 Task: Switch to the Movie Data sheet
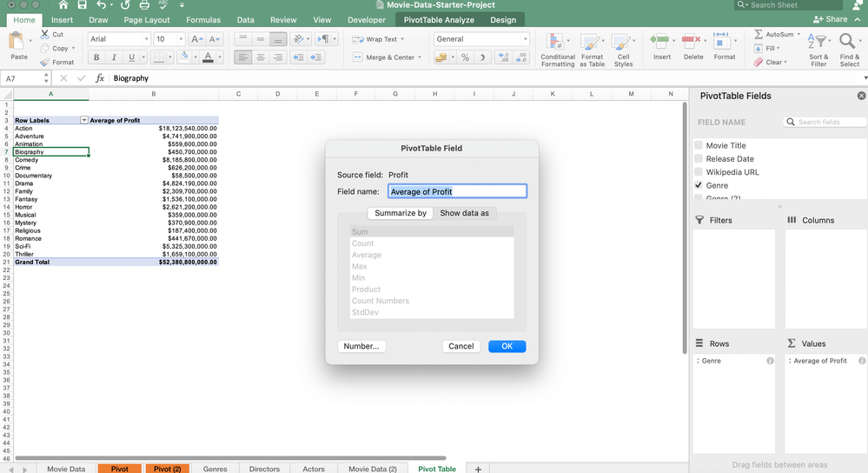(66, 469)
